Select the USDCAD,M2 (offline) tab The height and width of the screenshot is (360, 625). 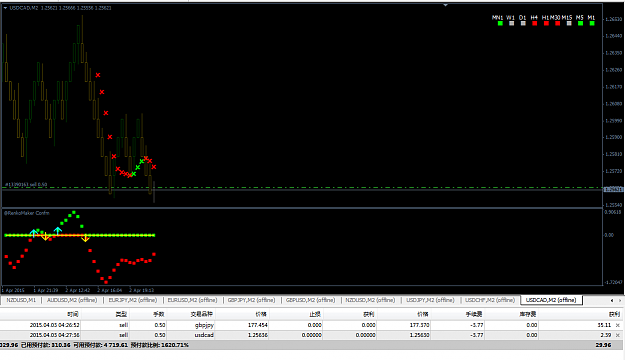coord(551,300)
